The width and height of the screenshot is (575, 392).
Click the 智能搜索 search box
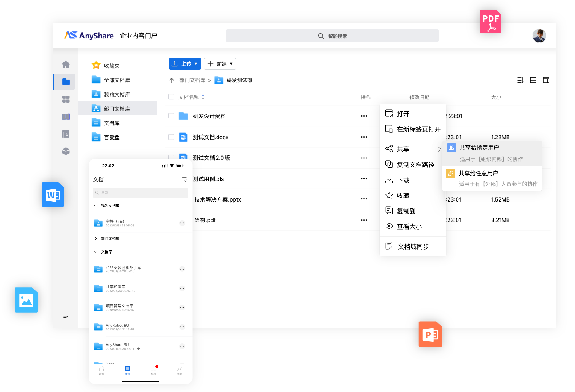pyautogui.click(x=332, y=36)
